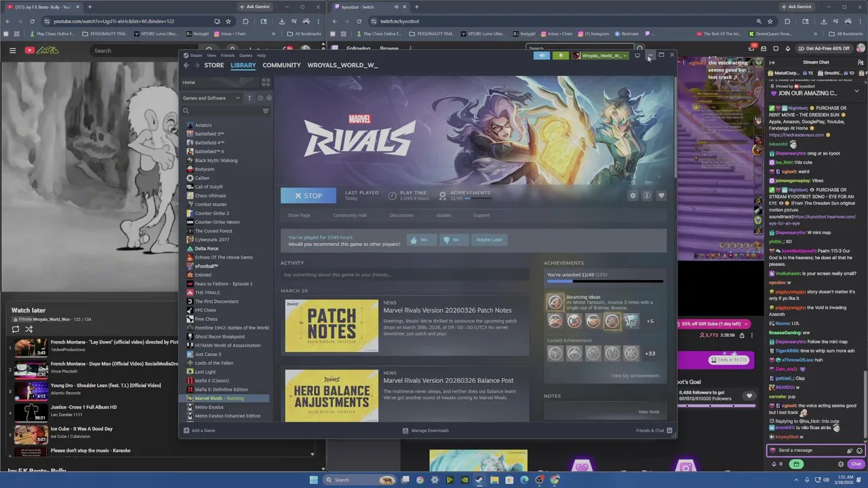Switch to the COMMUNITY tab in Steam
Image resolution: width=868 pixels, height=488 pixels.
pos(281,65)
